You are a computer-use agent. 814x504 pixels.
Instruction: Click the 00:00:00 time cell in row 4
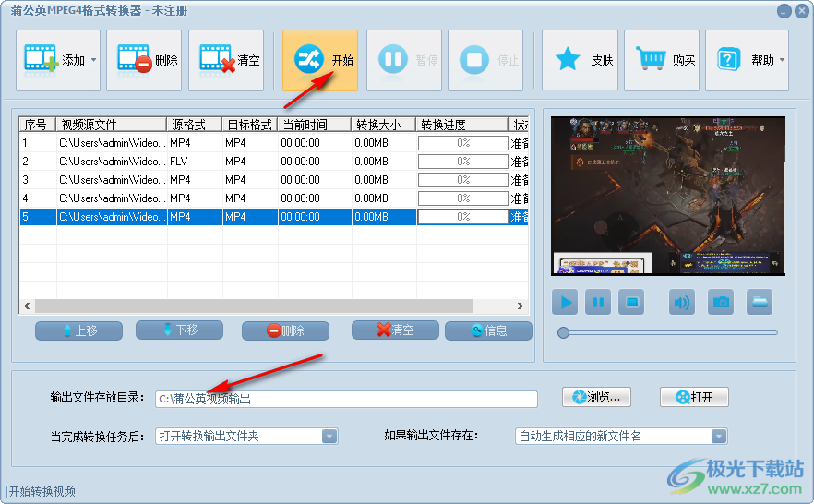[315, 198]
